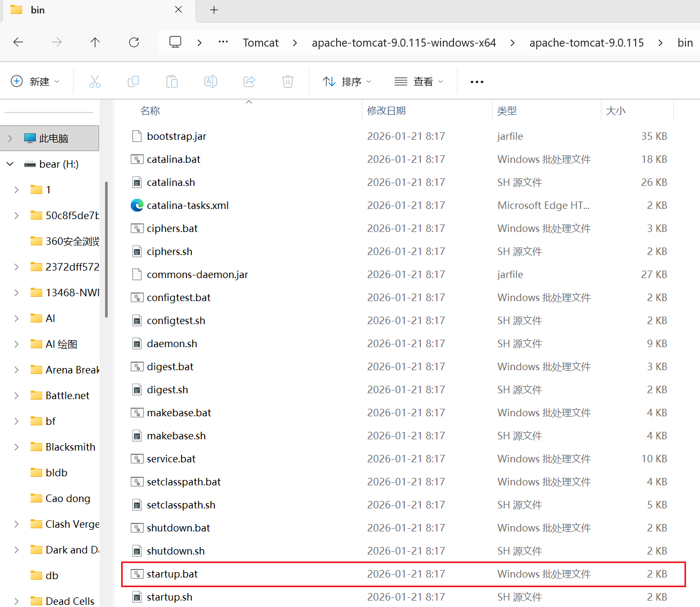This screenshot has height=607, width=700.
Task: Sort by the 类型 column header
Action: point(507,111)
